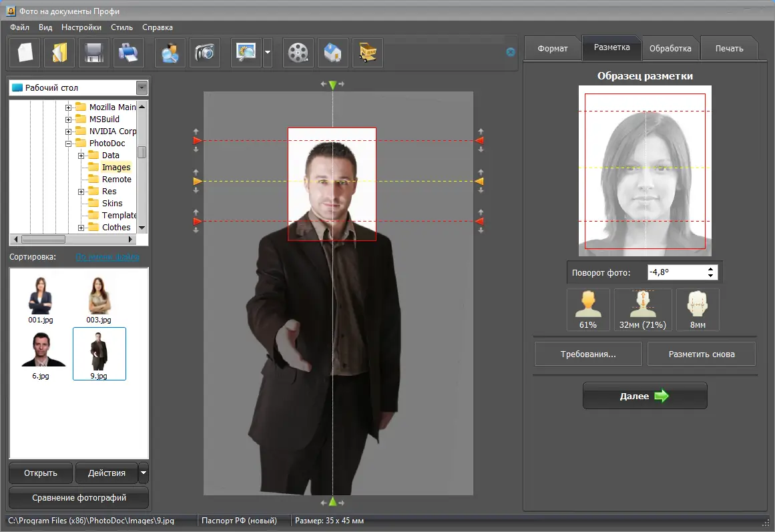Open the Рабочий стол folder dropdown

pyautogui.click(x=142, y=88)
